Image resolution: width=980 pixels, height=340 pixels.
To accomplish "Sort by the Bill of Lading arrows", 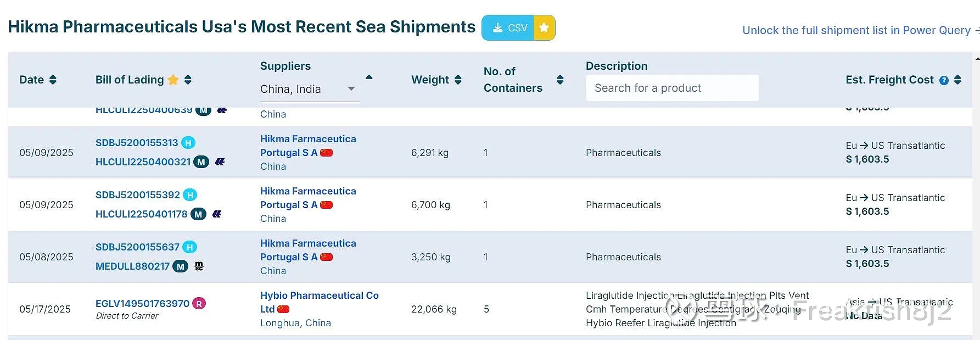I will pos(188,80).
